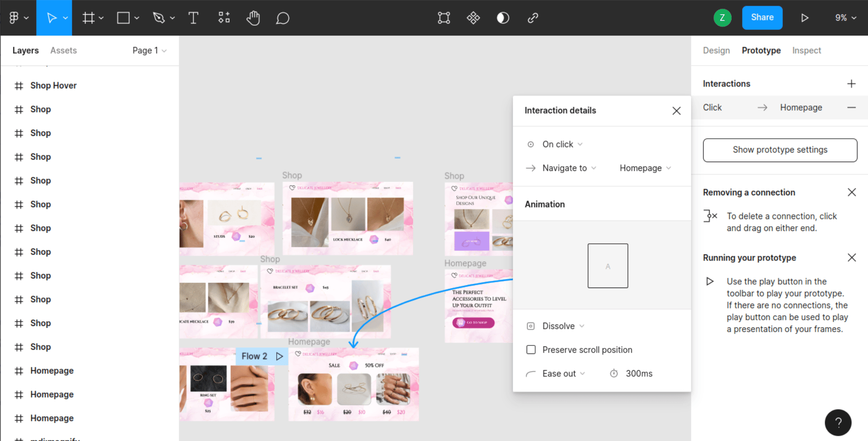Image resolution: width=868 pixels, height=441 pixels.
Task: Select the Move tool
Action: pos(52,18)
